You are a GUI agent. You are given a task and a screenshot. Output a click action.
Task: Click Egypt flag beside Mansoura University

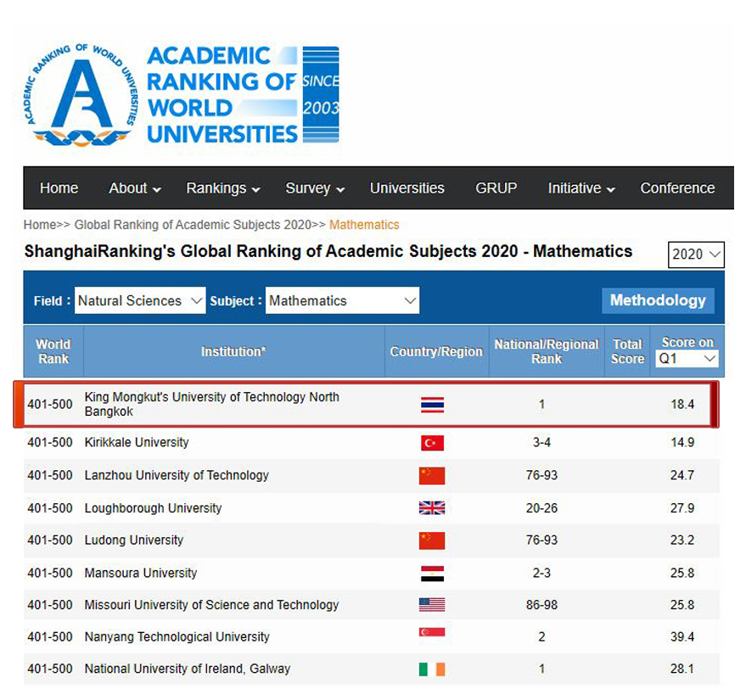(431, 574)
